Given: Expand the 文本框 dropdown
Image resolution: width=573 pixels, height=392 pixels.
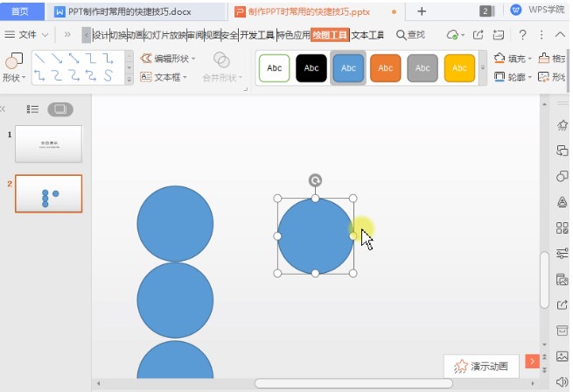Looking at the screenshot, I should pos(185,77).
